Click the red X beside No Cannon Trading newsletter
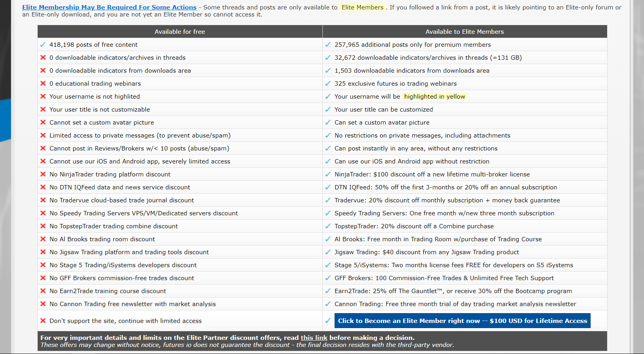The height and width of the screenshot is (354, 644). [x=43, y=304]
